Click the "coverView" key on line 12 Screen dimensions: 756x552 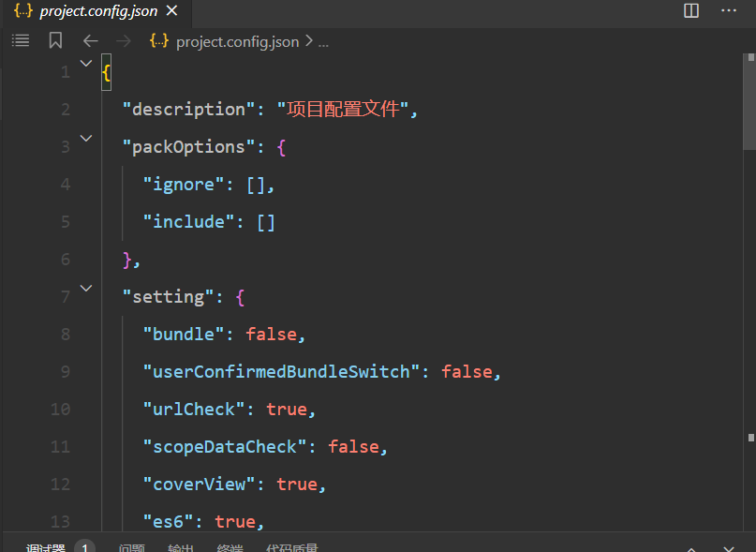click(x=200, y=485)
